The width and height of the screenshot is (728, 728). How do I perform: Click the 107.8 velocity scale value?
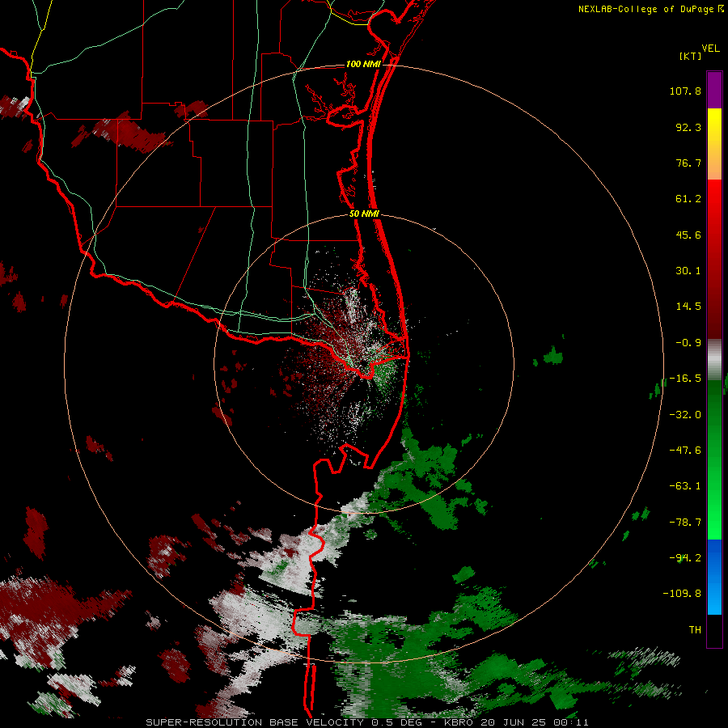click(x=685, y=91)
